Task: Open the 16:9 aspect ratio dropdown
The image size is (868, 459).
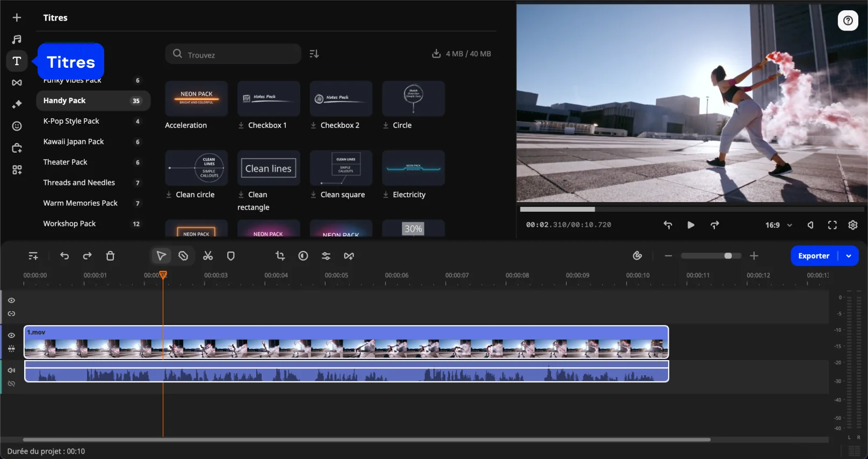Action: point(778,225)
